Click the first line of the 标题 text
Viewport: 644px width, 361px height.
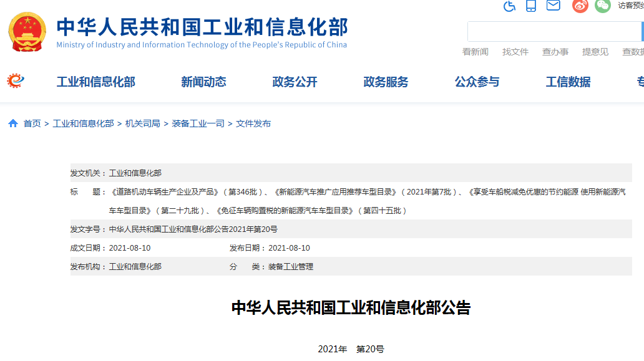click(x=367, y=192)
